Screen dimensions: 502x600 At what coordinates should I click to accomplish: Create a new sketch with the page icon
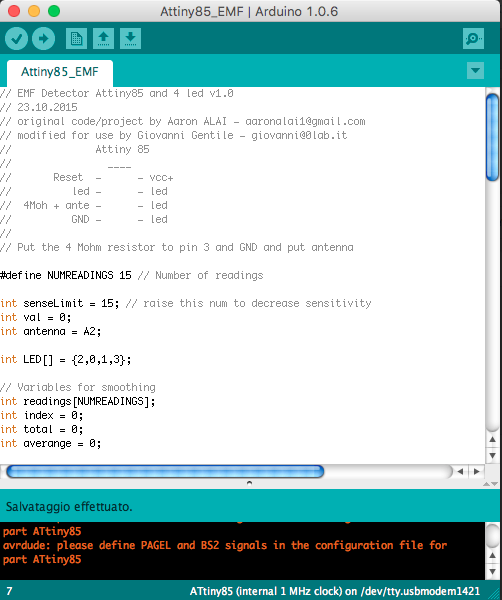[76, 38]
